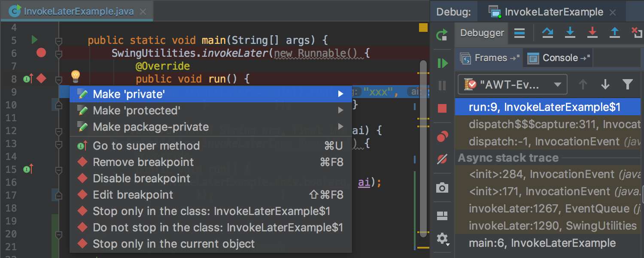This screenshot has height=258, width=644.
Task: Step Into the method call
Action: point(570,33)
